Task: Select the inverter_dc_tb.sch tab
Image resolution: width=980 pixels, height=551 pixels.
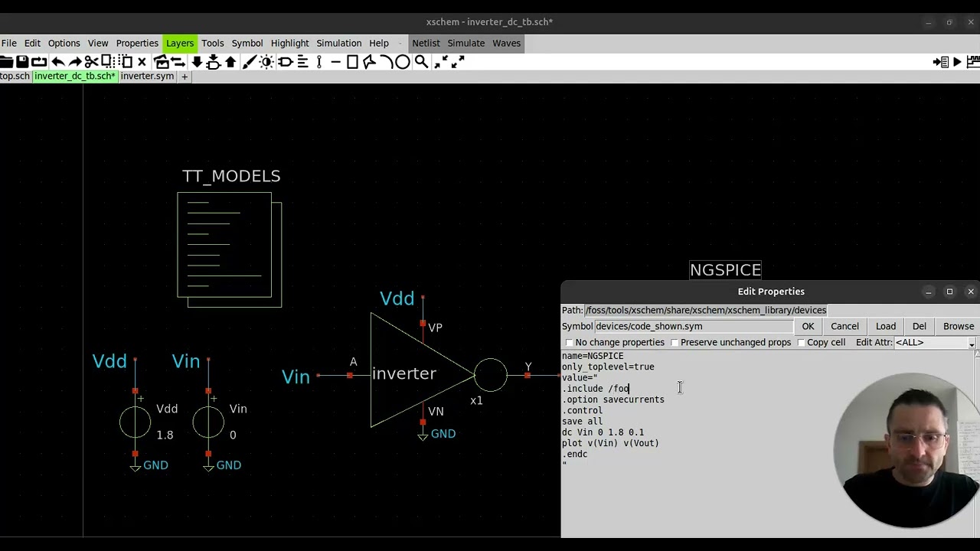Action: pyautogui.click(x=74, y=77)
